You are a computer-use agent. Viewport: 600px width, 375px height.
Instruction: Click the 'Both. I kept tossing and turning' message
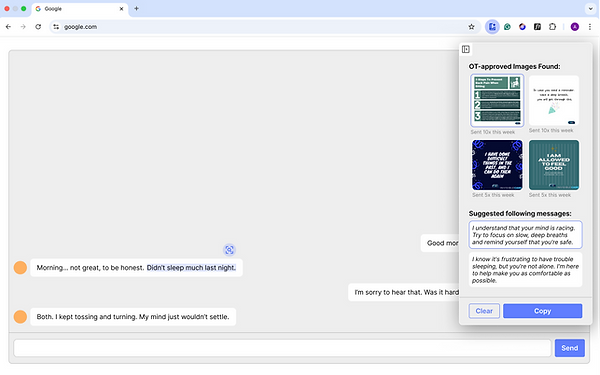coord(133,316)
